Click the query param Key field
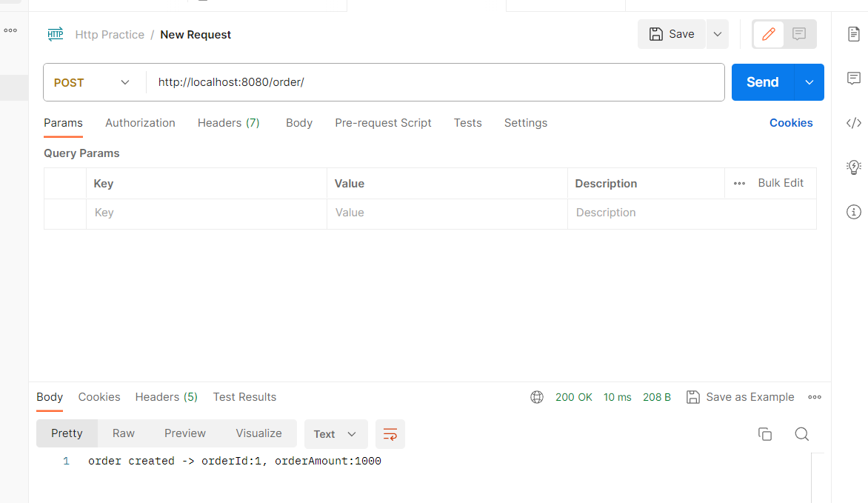The image size is (868, 503). coord(207,213)
